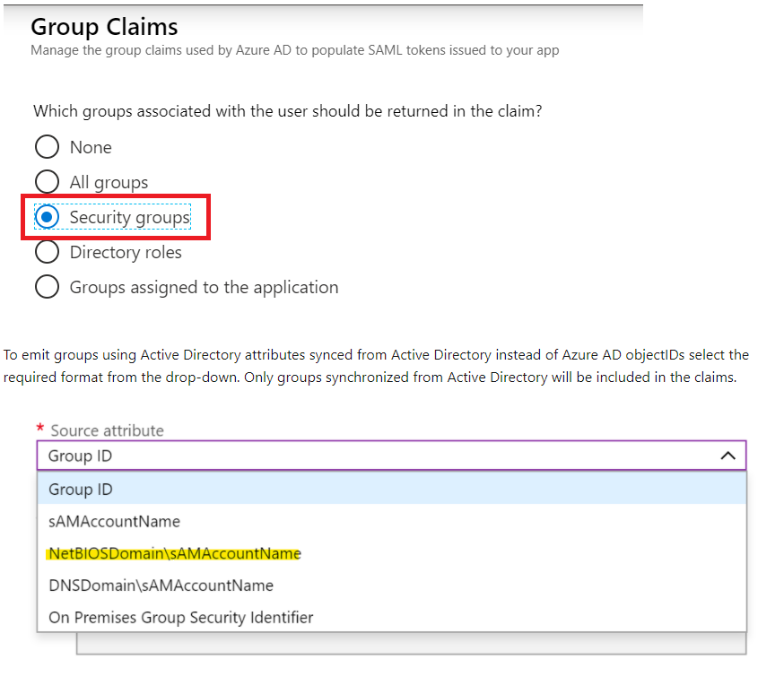Click the red required asterisk marker
784x677 pixels.
click(x=40, y=430)
